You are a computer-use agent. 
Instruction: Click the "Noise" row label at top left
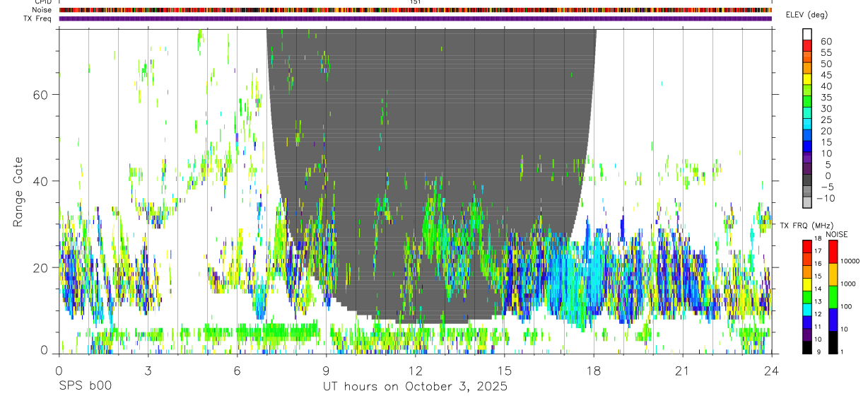(42, 10)
